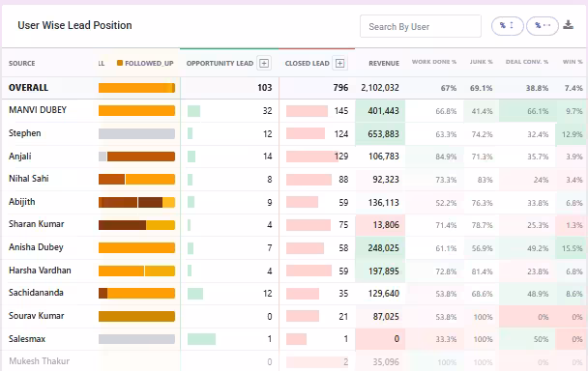Click Anjali's closed lead count 129
The image size is (588, 371).
pyautogui.click(x=341, y=157)
